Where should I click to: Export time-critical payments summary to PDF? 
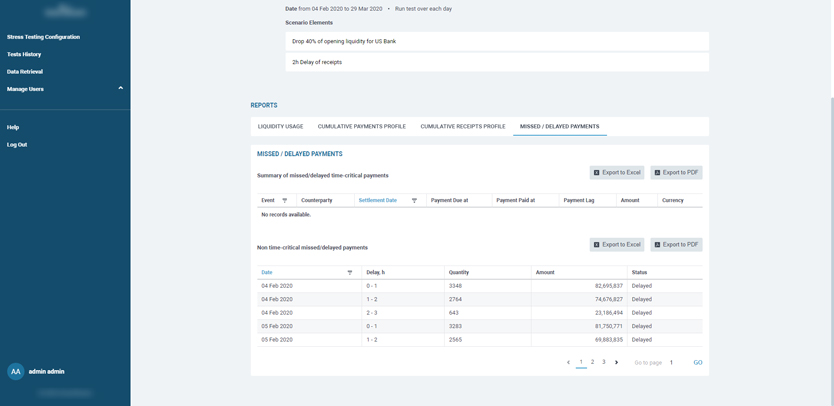coord(676,173)
